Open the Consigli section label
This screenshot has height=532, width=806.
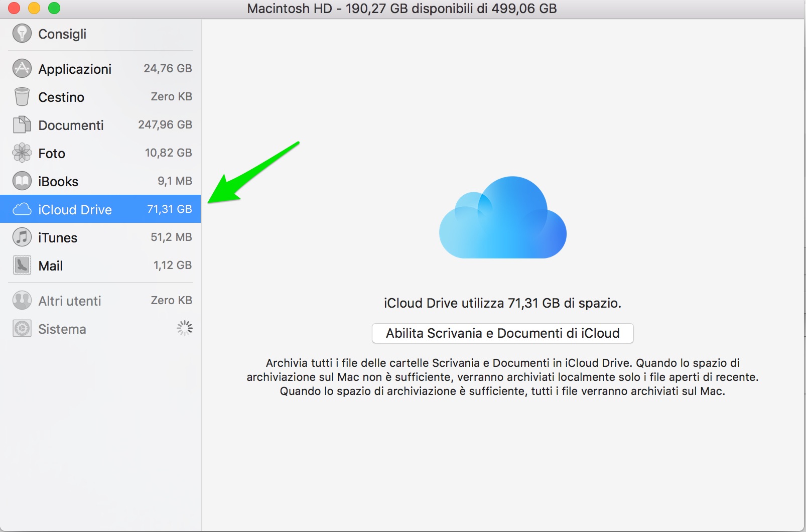[62, 34]
